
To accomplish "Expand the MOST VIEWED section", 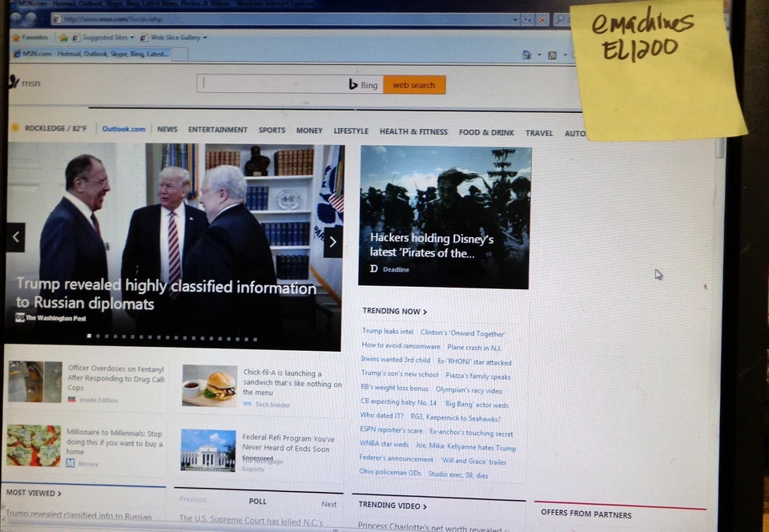I will (34, 494).
